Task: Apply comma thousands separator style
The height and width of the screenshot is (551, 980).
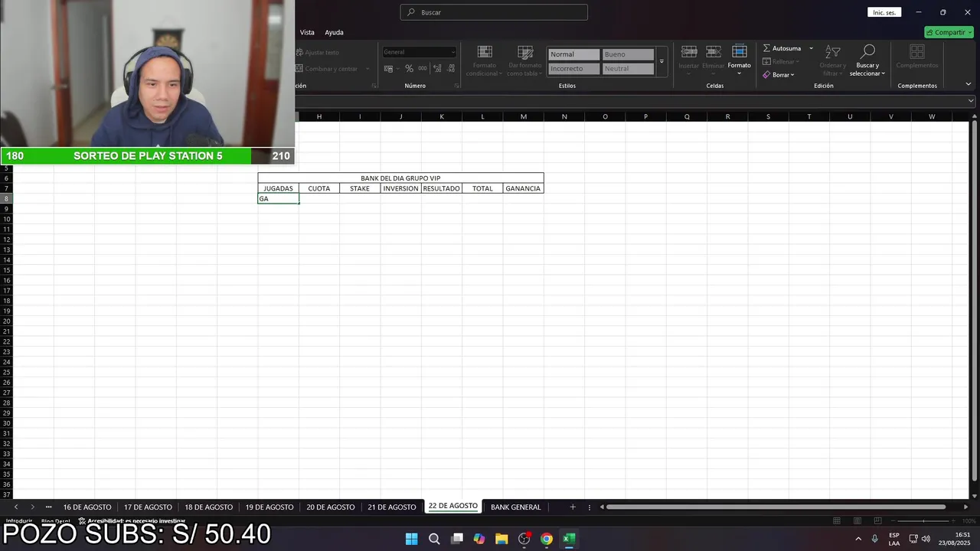Action: point(422,68)
